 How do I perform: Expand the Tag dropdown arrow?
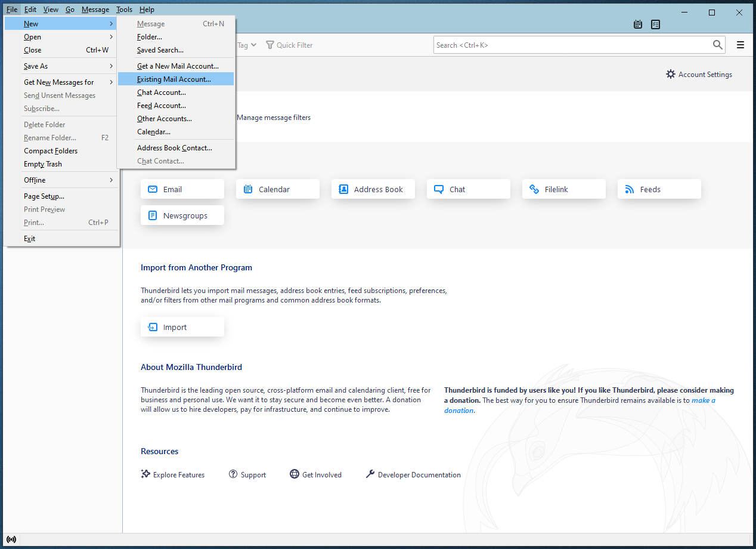coord(253,45)
